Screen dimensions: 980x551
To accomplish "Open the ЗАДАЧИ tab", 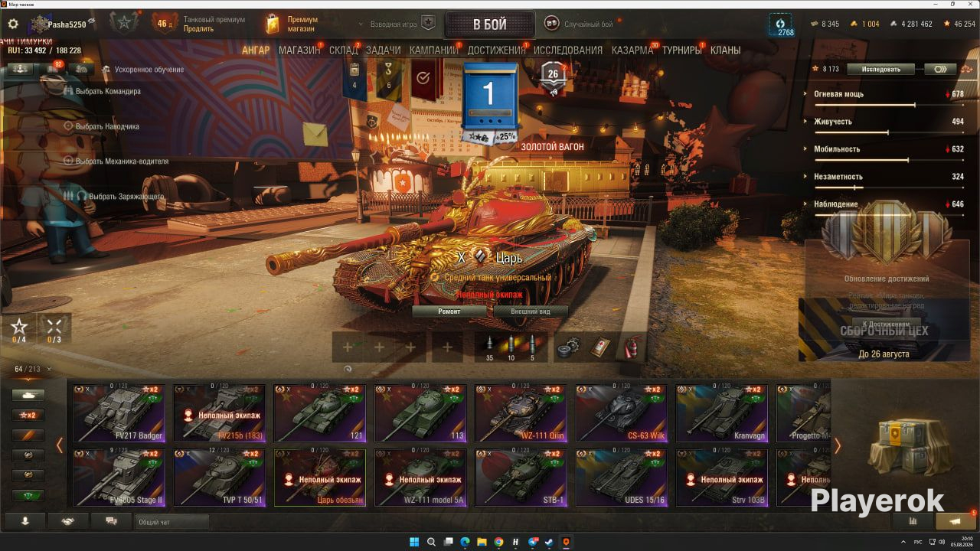I will 383,51.
